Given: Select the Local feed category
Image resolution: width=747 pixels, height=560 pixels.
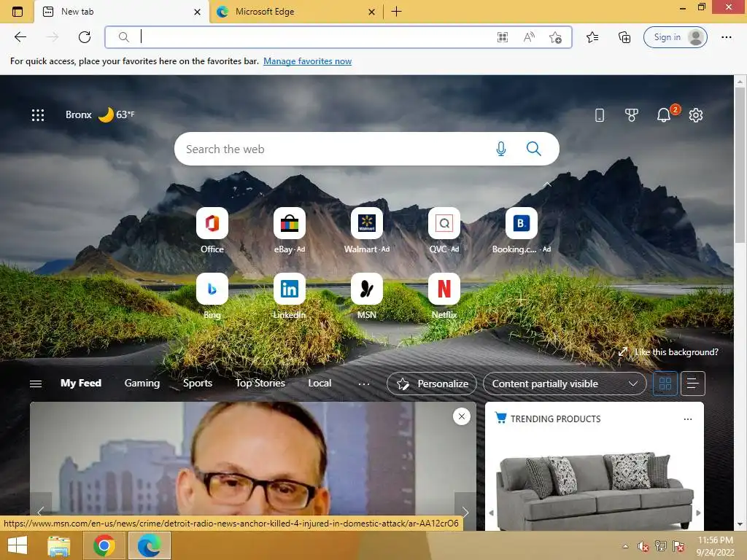Looking at the screenshot, I should click(x=320, y=383).
